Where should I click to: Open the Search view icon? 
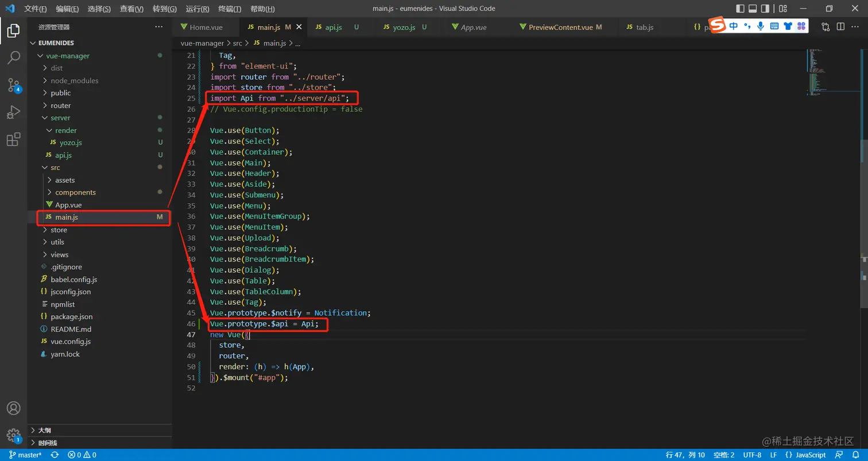click(x=13, y=57)
